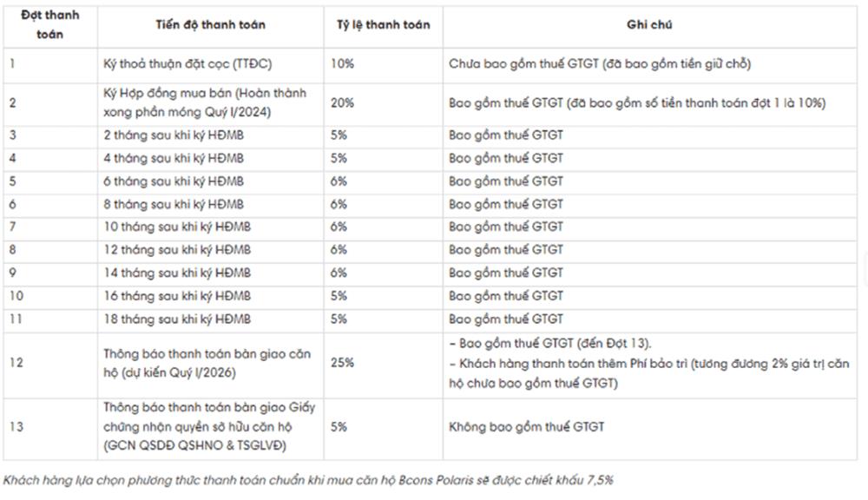868x500 pixels.
Task: Select '6 tháng sau khi ký HĐMB' cell
Action: [210, 181]
